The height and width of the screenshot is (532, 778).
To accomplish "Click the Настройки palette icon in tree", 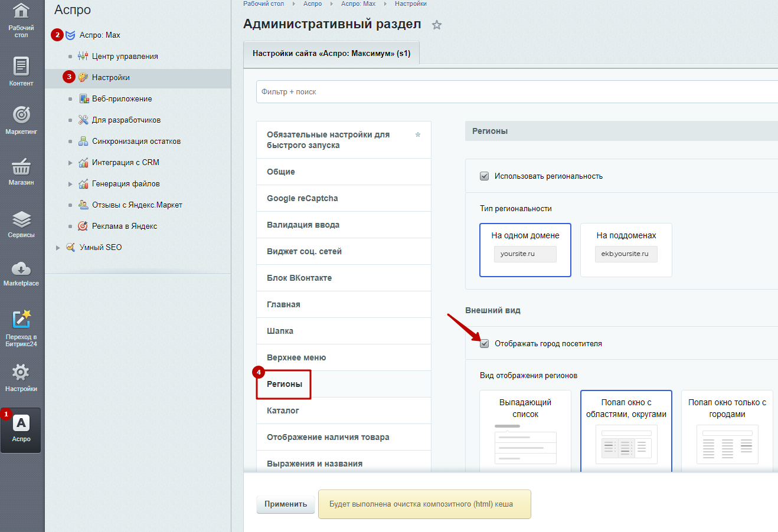I will coord(83,78).
